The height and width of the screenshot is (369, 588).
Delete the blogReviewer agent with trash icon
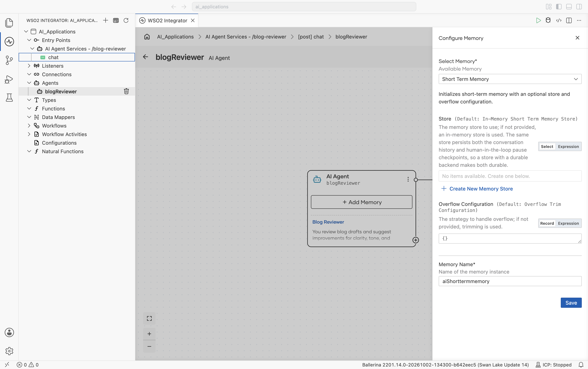[126, 91]
